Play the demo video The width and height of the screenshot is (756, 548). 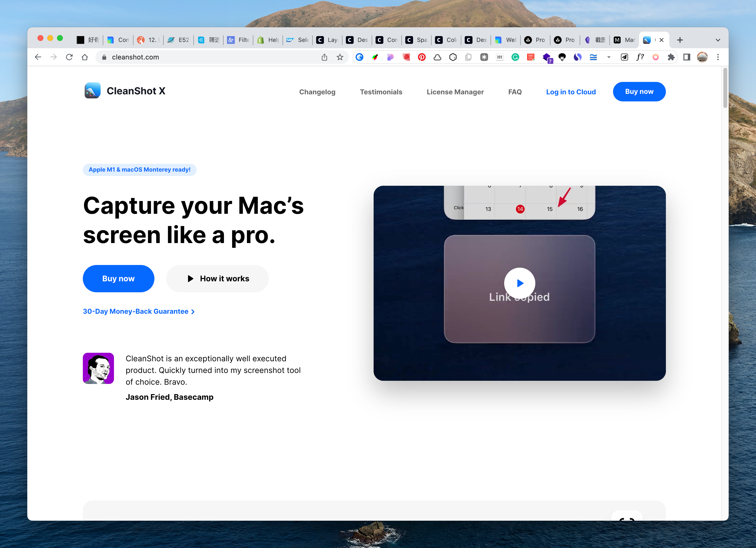tap(519, 283)
